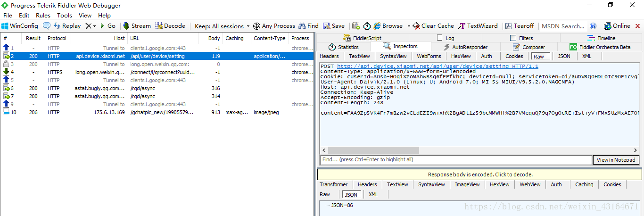Select request Cookies inspector tab
Image resolution: width=644 pixels, height=216 pixels.
pos(514,56)
